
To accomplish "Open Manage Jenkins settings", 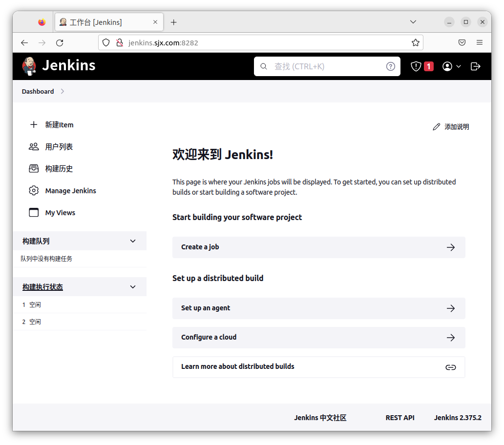I will 70,190.
